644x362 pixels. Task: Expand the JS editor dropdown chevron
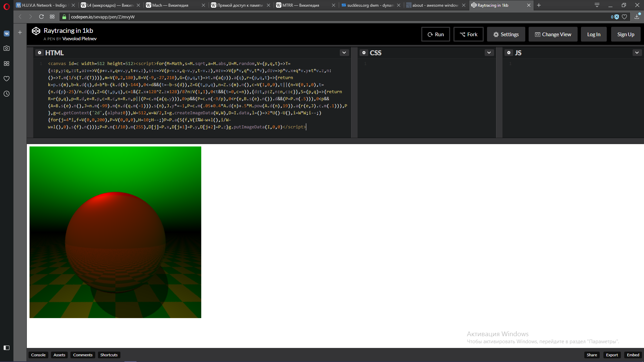point(637,53)
